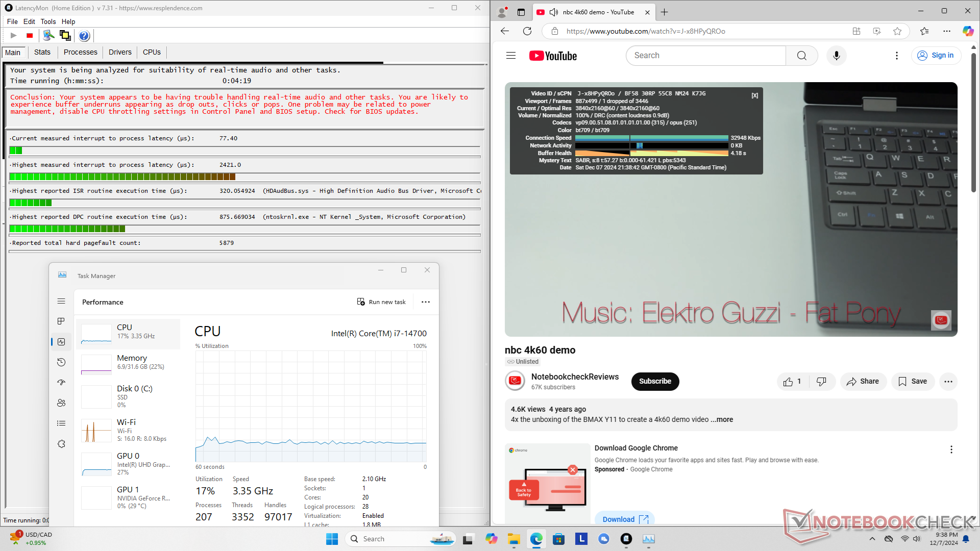980x551 pixels.
Task: Switch to the Drivers tab
Action: tap(120, 52)
